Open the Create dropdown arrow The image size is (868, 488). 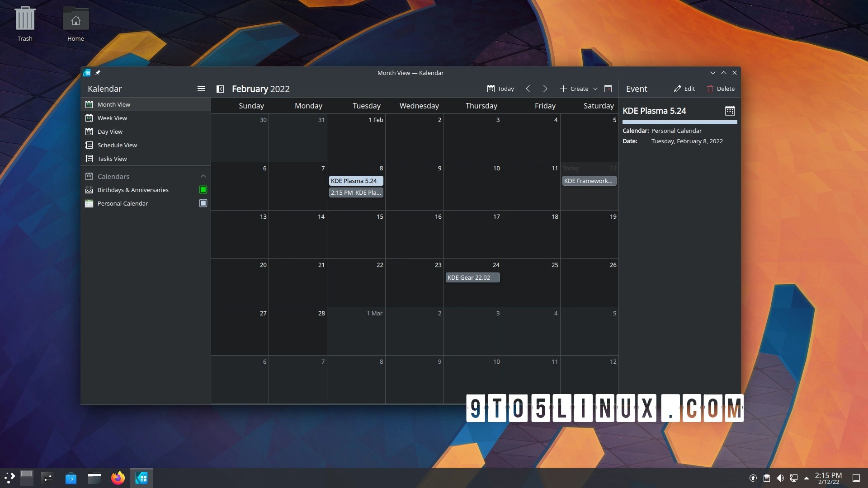(x=596, y=89)
